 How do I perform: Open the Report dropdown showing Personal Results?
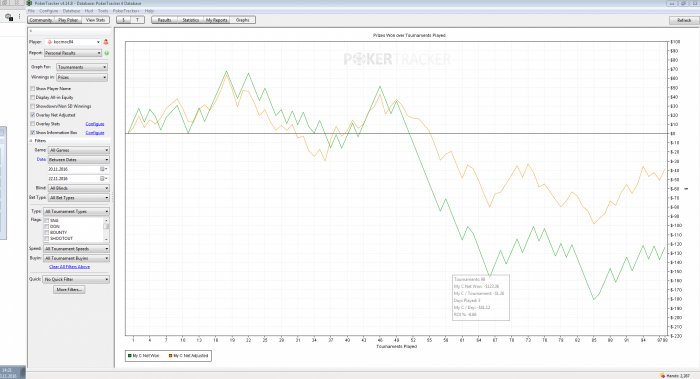73,53
